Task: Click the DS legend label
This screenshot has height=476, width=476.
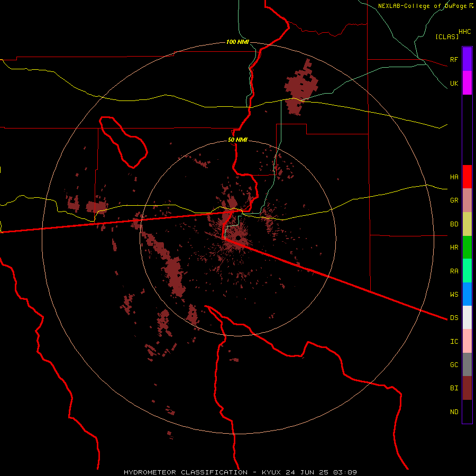Action: coord(454,317)
